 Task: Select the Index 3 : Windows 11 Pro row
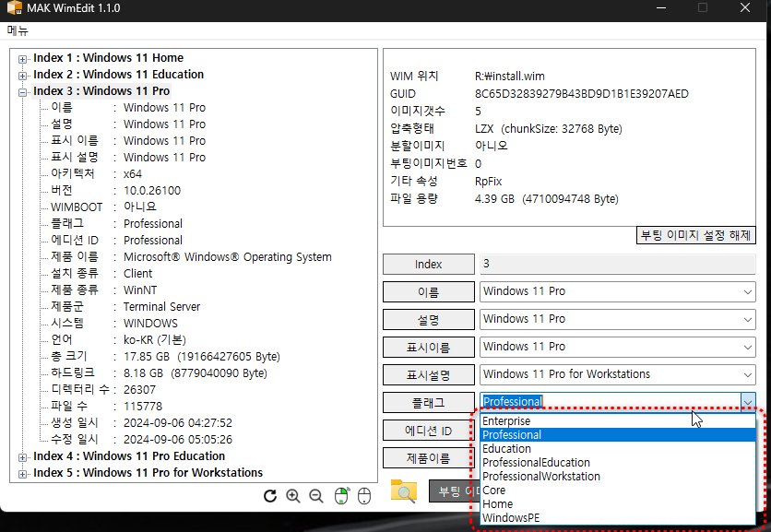click(x=101, y=91)
